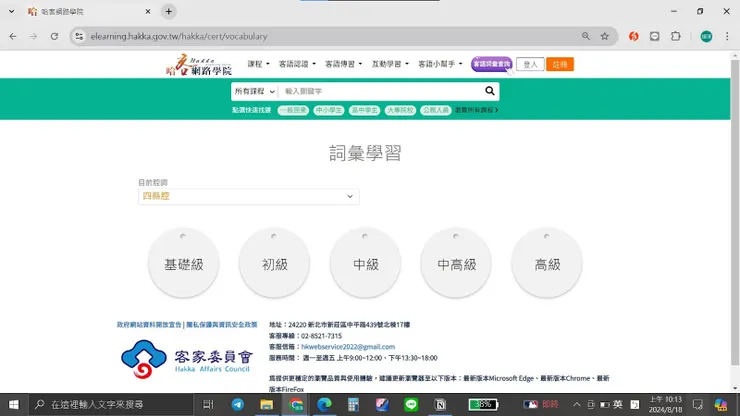Open Task View in the taskbar
Image resolution: width=740 pixels, height=416 pixels.
click(x=208, y=405)
